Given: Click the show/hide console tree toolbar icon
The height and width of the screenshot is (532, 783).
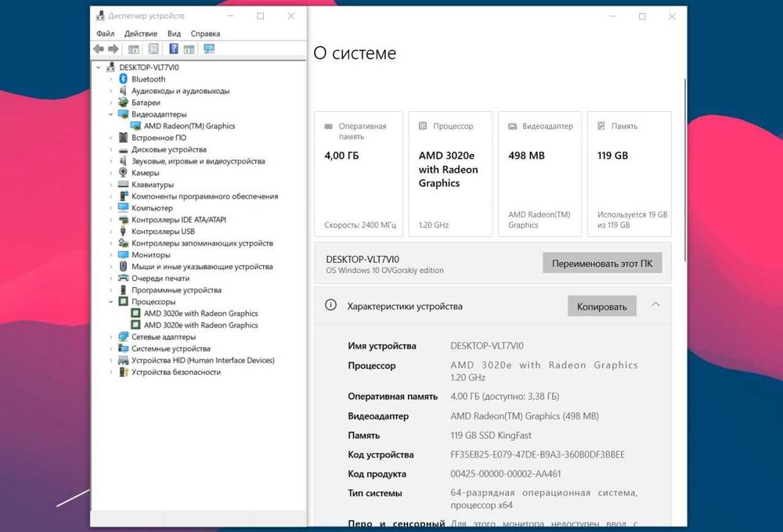Looking at the screenshot, I should [133, 49].
